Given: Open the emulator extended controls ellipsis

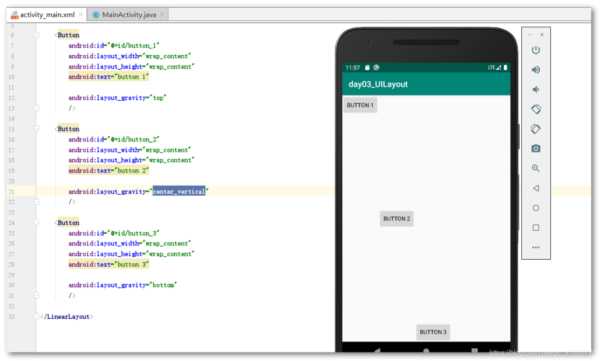Looking at the screenshot, I should click(536, 247).
